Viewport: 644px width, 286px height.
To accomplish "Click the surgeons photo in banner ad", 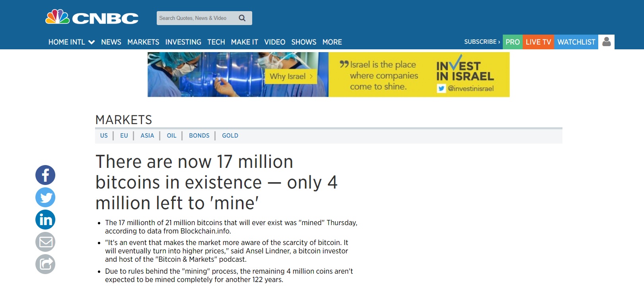I will pyautogui.click(x=238, y=74).
